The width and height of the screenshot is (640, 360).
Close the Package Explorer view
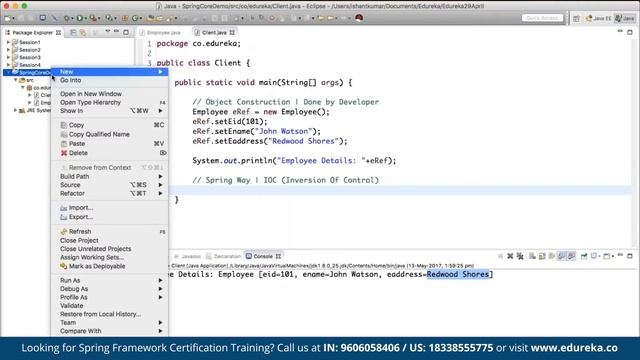coord(58,32)
